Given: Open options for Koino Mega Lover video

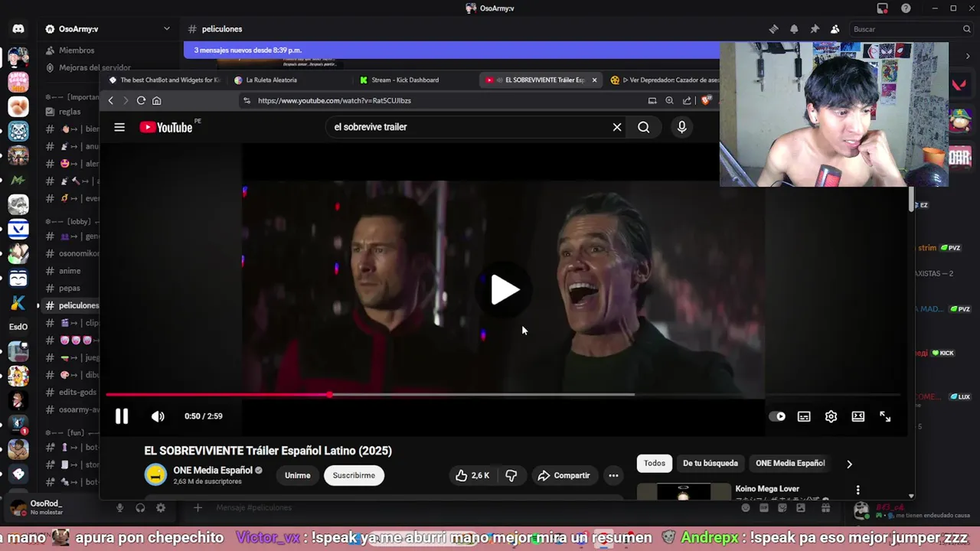Looking at the screenshot, I should click(857, 490).
